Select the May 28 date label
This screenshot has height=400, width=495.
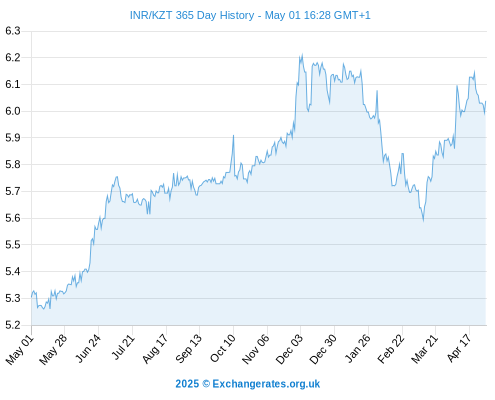[53, 349]
